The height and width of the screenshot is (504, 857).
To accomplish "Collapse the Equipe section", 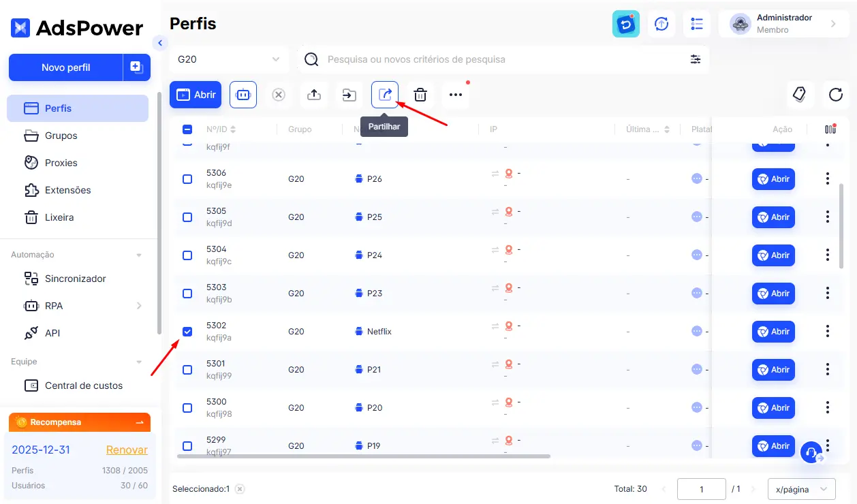I will tap(139, 362).
